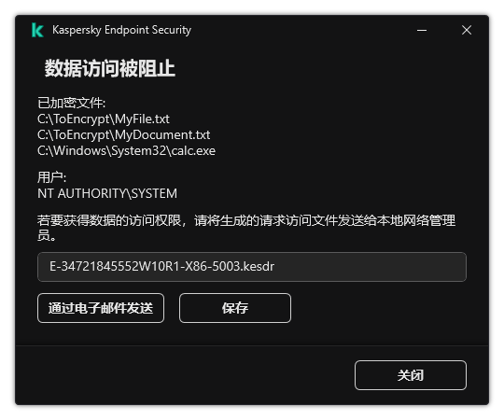Click the 数据访问被阻止 heading
Image resolution: width=504 pixels, height=420 pixels.
tap(109, 68)
